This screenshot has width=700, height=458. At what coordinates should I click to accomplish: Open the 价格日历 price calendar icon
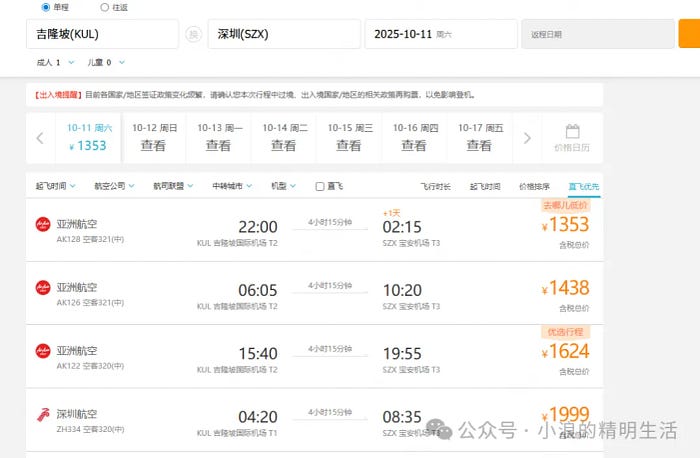pos(572,138)
